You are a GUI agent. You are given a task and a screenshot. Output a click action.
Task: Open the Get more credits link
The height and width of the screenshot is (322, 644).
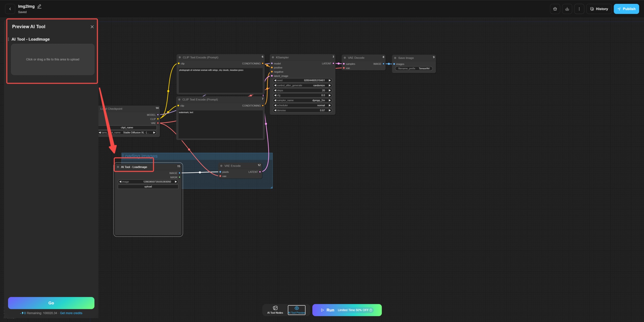tap(71, 313)
